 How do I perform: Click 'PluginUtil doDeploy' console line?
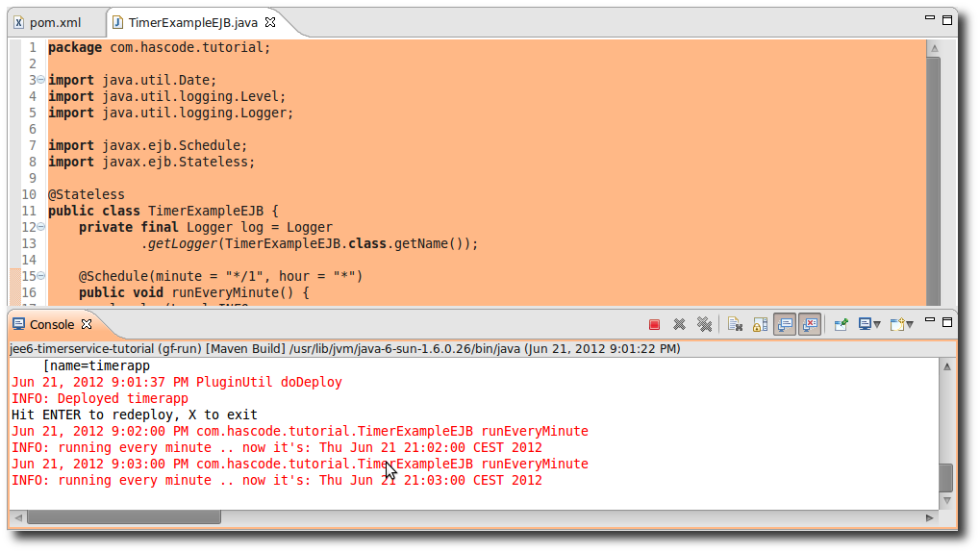tap(177, 382)
